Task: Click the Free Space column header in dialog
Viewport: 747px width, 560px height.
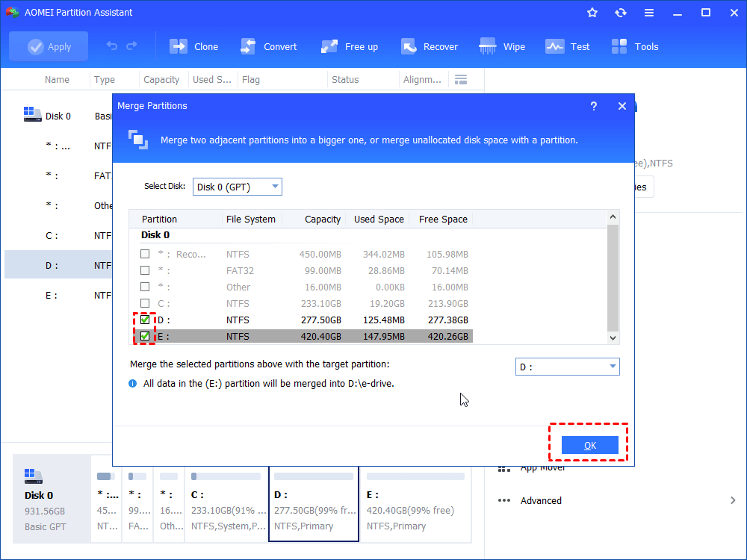Action: click(443, 219)
